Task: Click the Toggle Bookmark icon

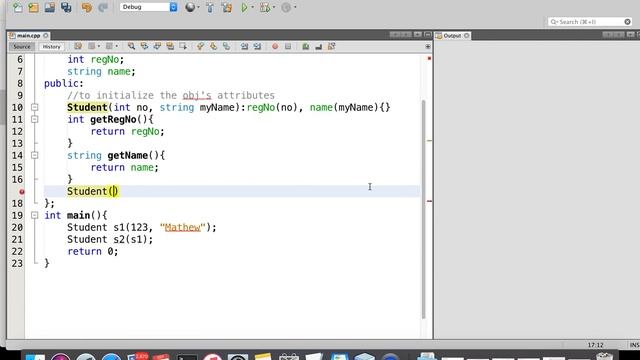Action: (x=226, y=47)
